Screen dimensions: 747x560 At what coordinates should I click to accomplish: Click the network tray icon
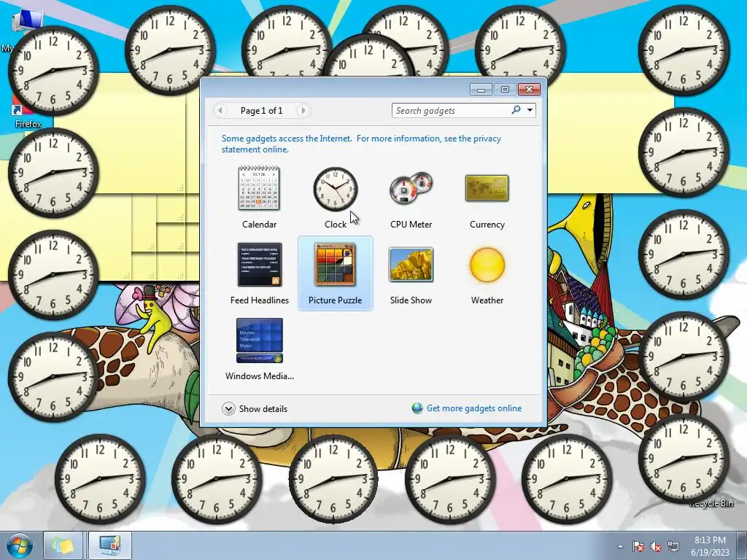pyautogui.click(x=673, y=546)
